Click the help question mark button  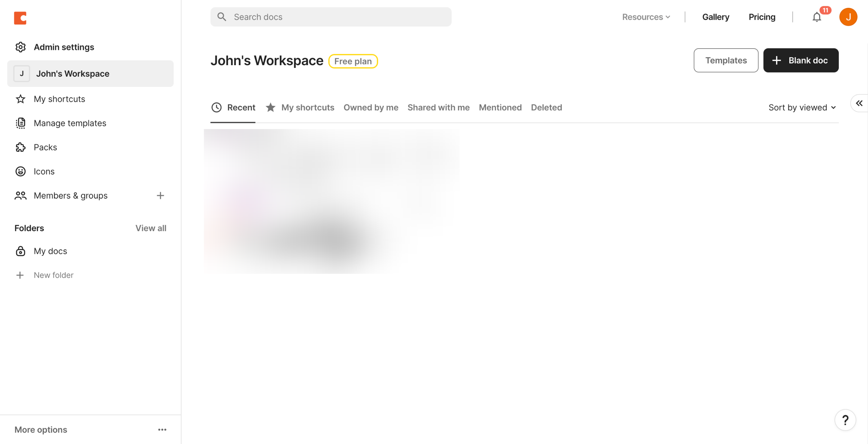pyautogui.click(x=845, y=420)
